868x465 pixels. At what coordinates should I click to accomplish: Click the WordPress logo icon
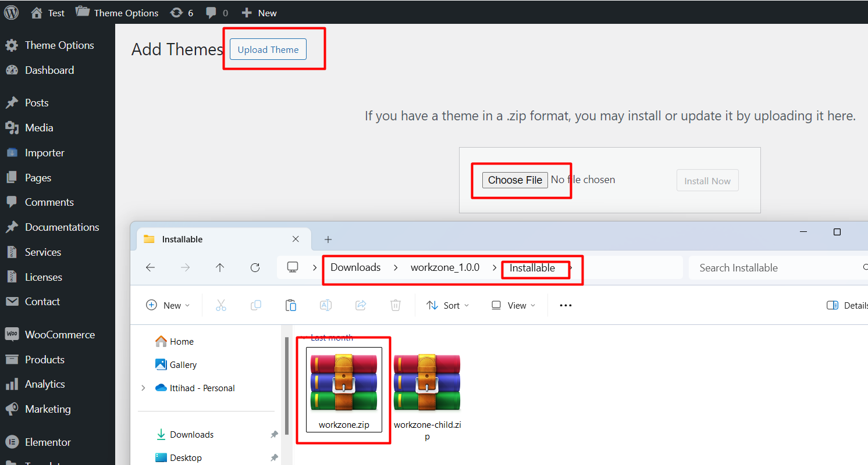click(12, 12)
